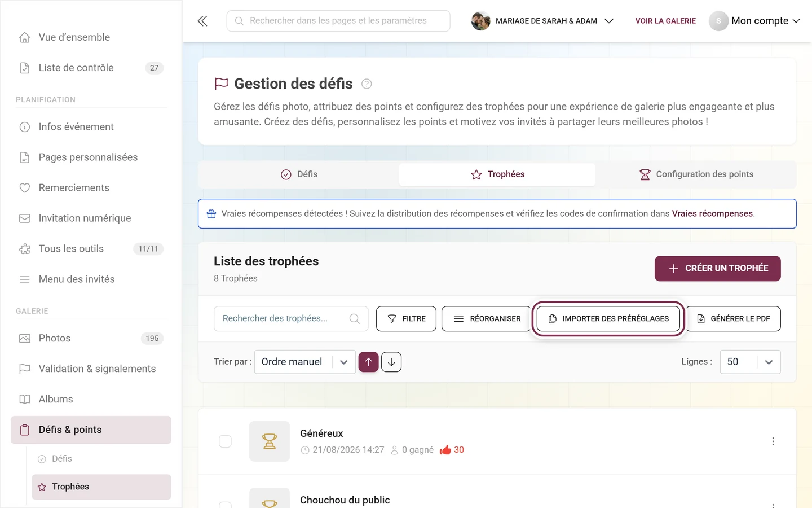Open the Trier par Ordre manuel dropdown
The width and height of the screenshot is (812, 508).
click(x=305, y=362)
